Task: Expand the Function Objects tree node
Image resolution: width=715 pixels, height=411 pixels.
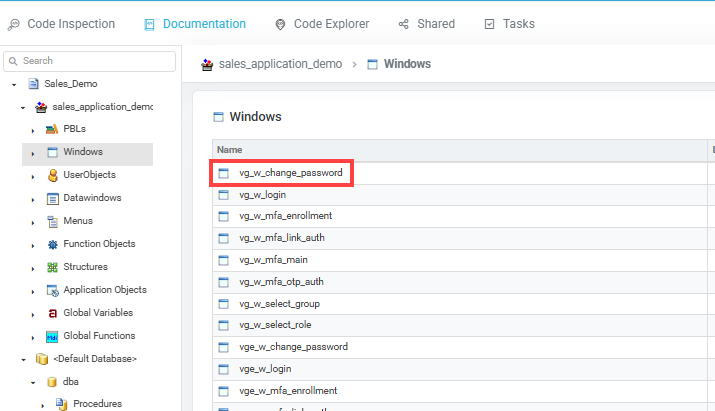Action: point(33,245)
